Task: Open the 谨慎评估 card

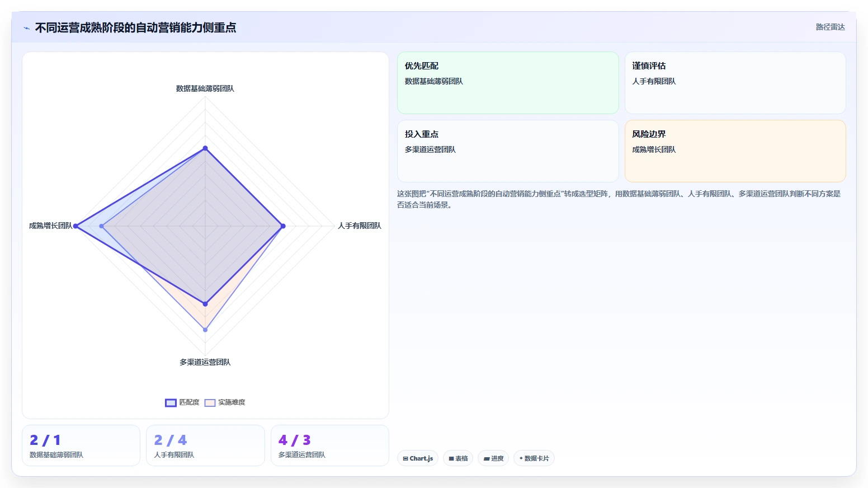Action: click(735, 83)
